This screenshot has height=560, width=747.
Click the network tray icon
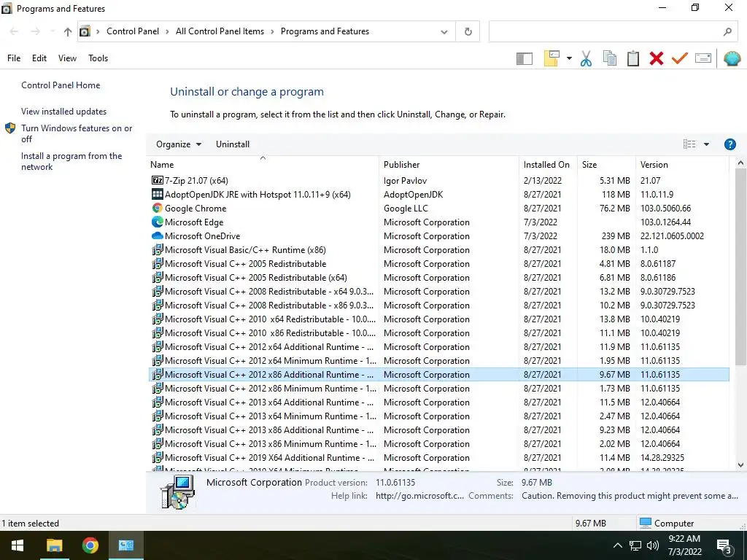635,545
